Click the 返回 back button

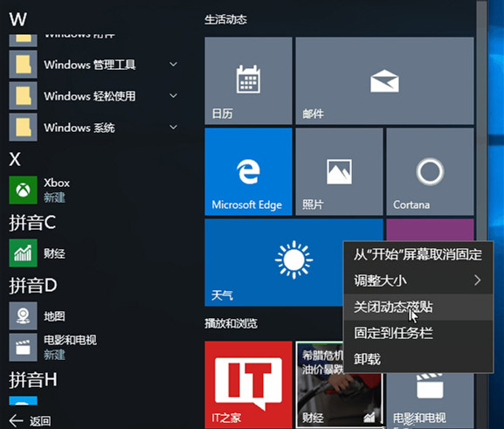(30, 420)
